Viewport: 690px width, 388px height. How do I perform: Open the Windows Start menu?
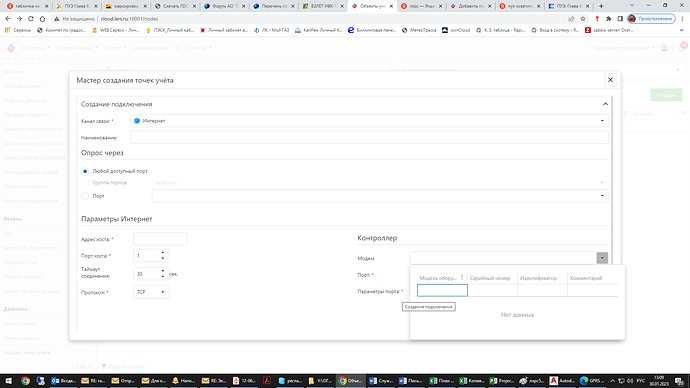pyautogui.click(x=8, y=381)
